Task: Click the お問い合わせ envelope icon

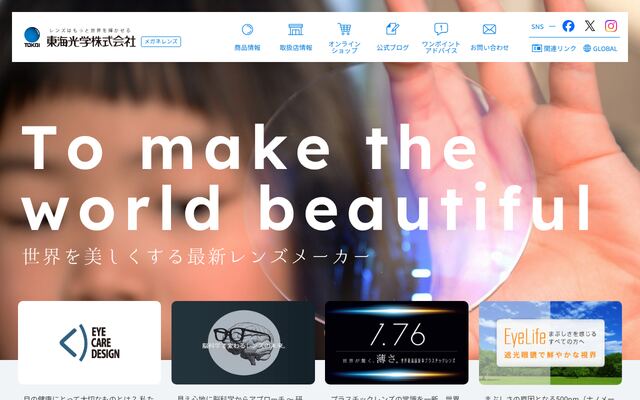Action: click(x=489, y=29)
